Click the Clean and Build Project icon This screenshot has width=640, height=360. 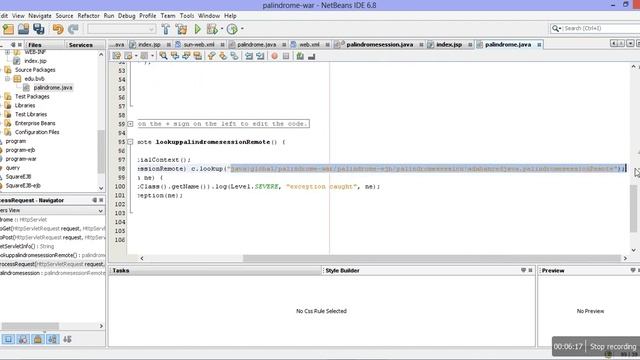click(181, 29)
